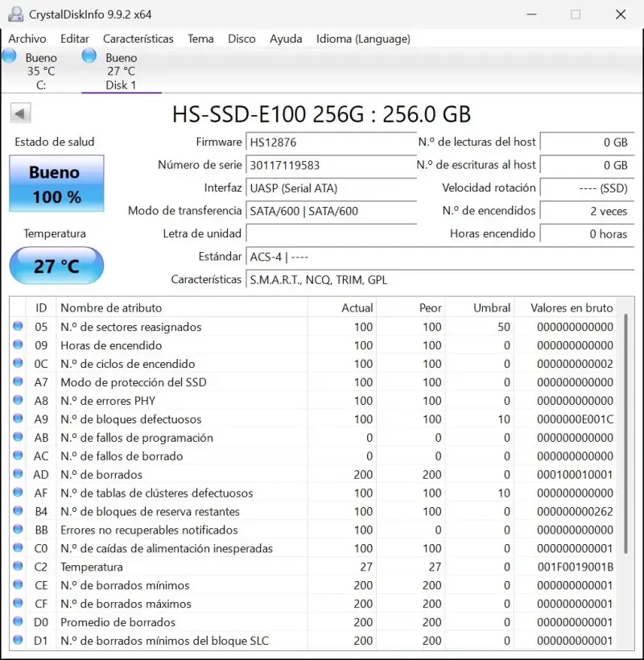The height and width of the screenshot is (660, 644).
Task: Click the Firmware field HS12876
Action: (332, 142)
